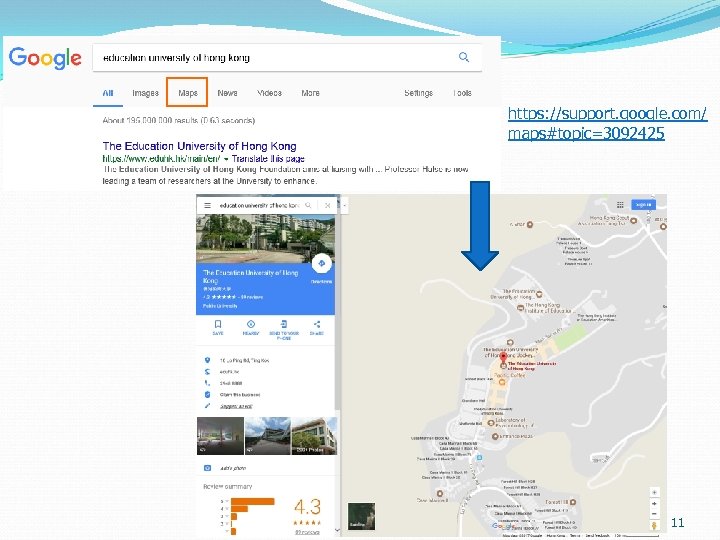The width and height of the screenshot is (720, 540).
Task: Click the Directions round button
Action: 321,264
